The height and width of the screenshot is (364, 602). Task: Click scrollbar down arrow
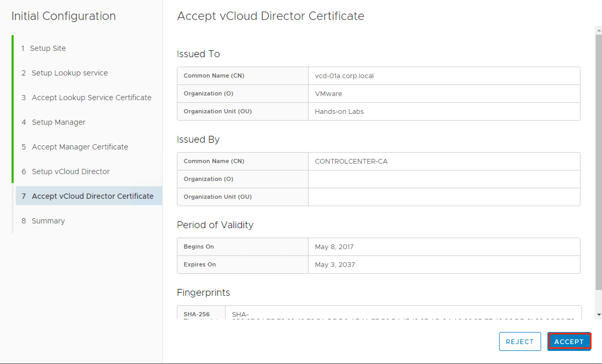[599, 314]
